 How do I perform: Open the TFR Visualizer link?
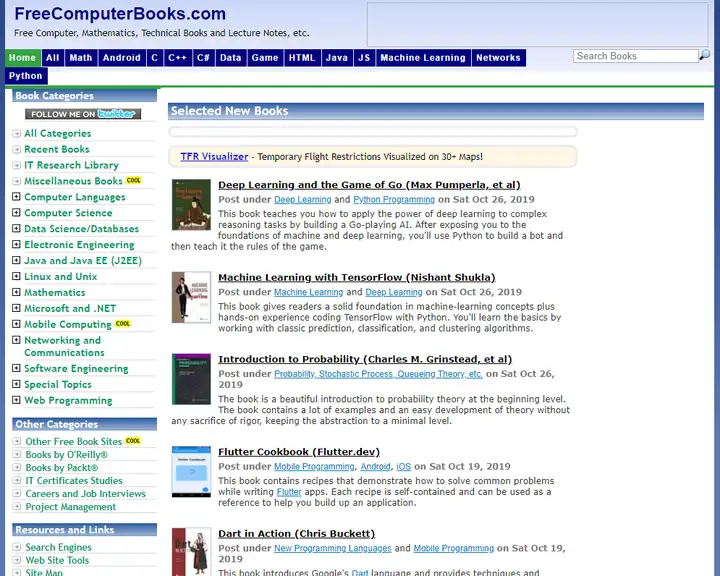coord(214,157)
